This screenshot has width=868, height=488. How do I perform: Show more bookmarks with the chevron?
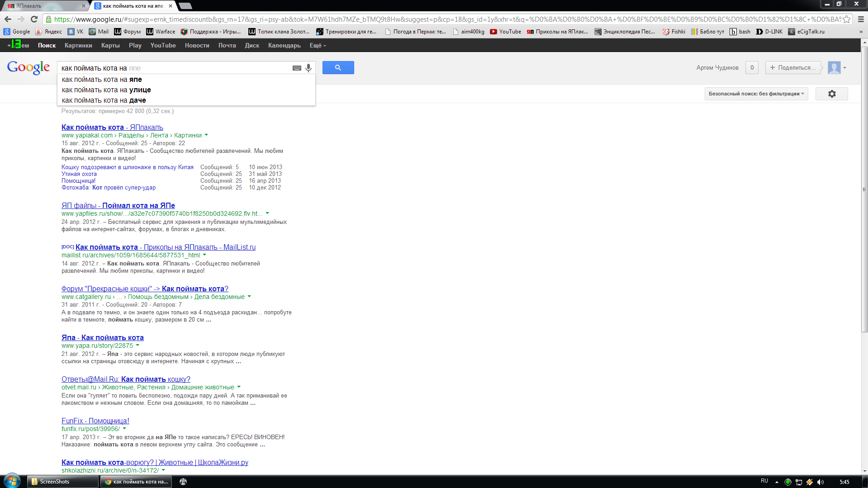861,32
